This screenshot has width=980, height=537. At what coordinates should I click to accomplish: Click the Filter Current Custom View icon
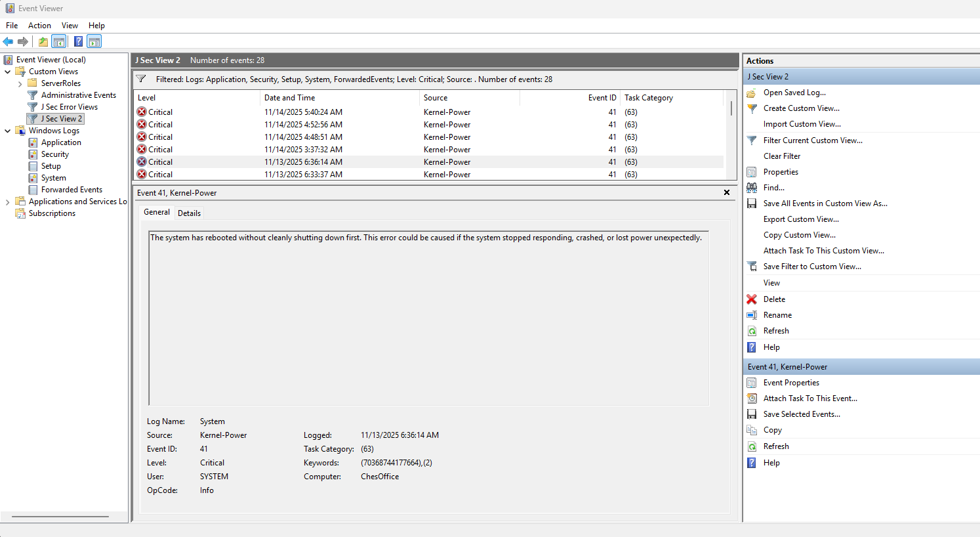point(752,140)
